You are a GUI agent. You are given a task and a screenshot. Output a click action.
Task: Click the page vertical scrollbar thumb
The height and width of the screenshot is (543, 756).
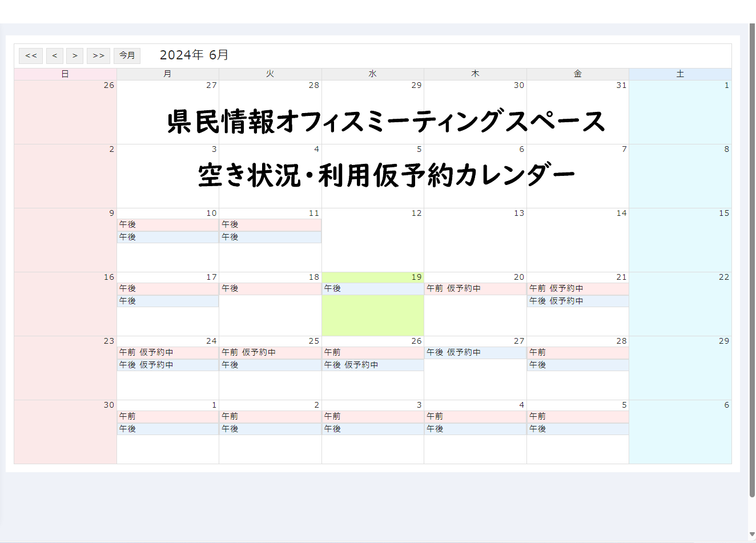(752, 260)
